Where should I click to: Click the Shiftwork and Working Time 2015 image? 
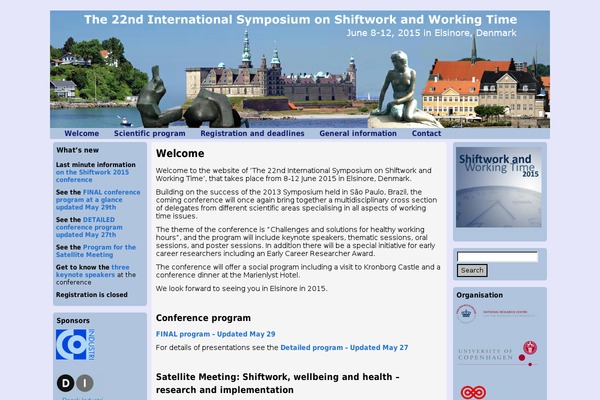pos(499,187)
